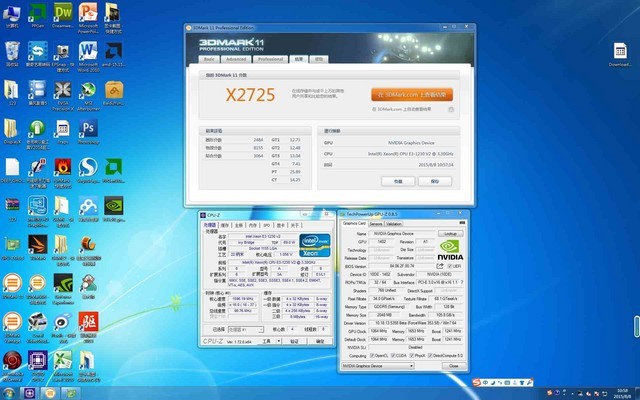Click the Sogou input method toolbar
Image resolution: width=640 pixels, height=400 pixels.
point(503,382)
